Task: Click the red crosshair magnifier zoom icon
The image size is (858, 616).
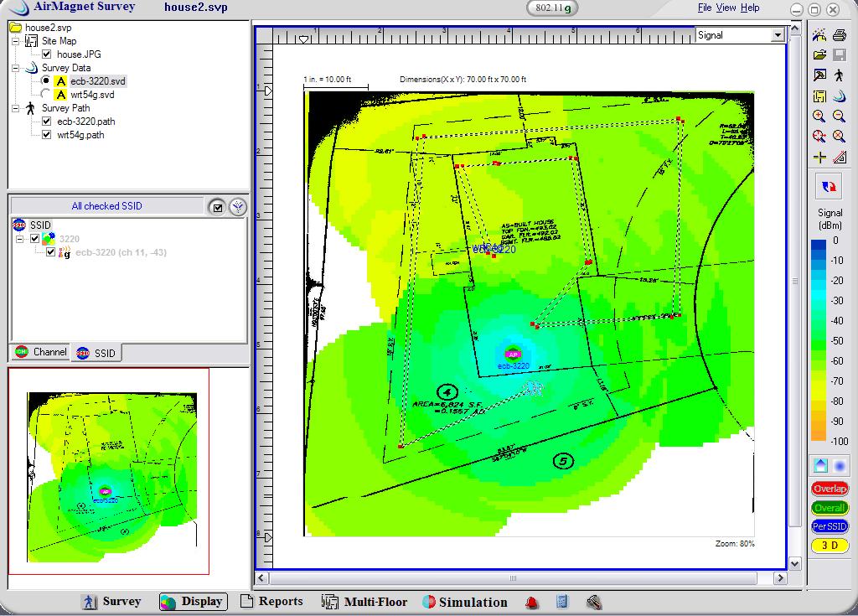Action: pyautogui.click(x=819, y=137)
